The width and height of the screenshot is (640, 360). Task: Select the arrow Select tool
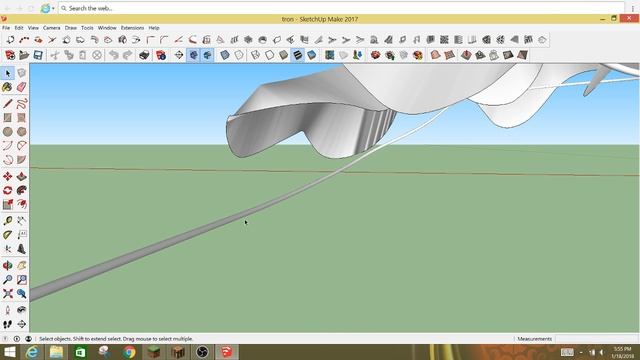coord(8,73)
